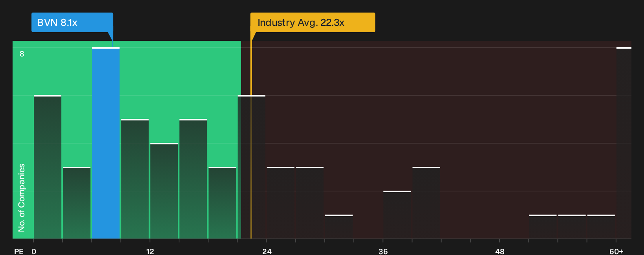644x255 pixels.
Task: Select the bar crossed by the industry average line
Action: pos(251,167)
